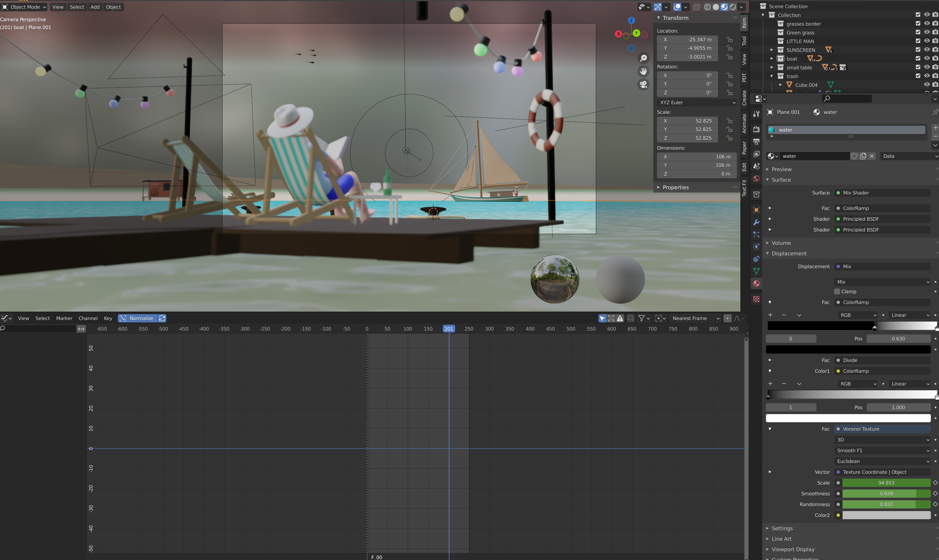Open the Marker menu in graph editor
The height and width of the screenshot is (560, 939).
point(64,318)
